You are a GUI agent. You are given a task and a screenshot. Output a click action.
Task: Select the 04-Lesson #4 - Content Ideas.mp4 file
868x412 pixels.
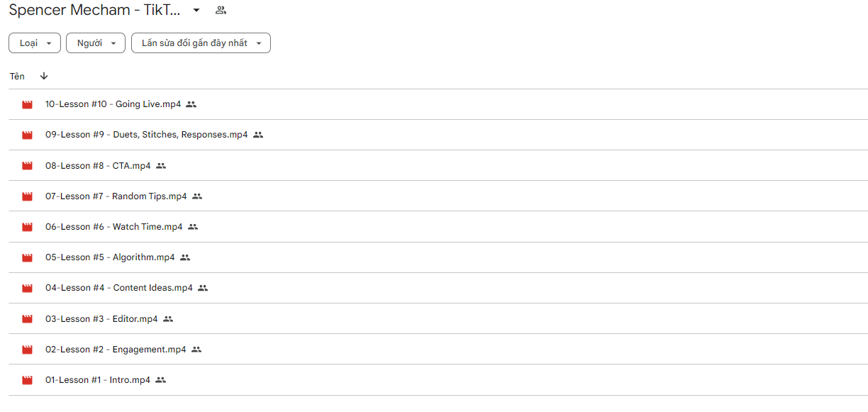click(438, 288)
